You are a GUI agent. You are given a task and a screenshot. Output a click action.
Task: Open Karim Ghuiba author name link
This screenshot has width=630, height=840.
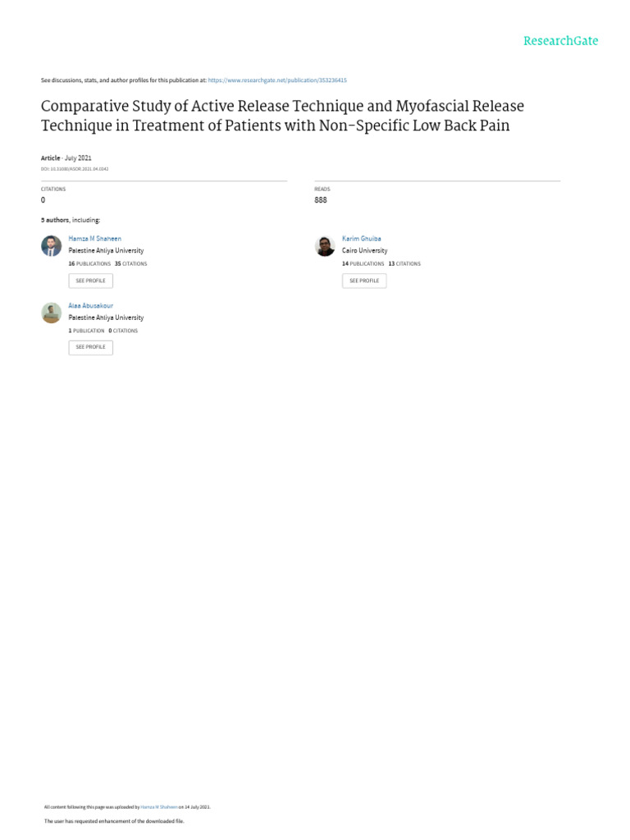point(361,239)
